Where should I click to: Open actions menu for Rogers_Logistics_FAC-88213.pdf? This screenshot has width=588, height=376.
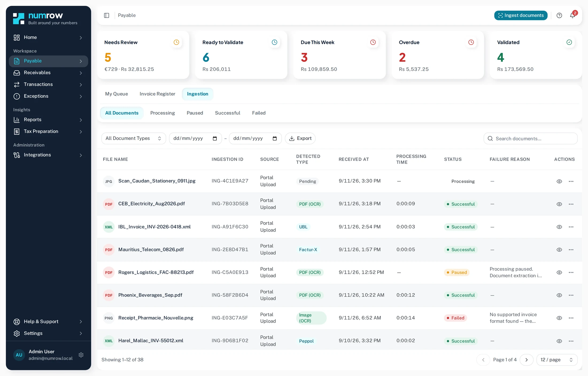tap(571, 272)
